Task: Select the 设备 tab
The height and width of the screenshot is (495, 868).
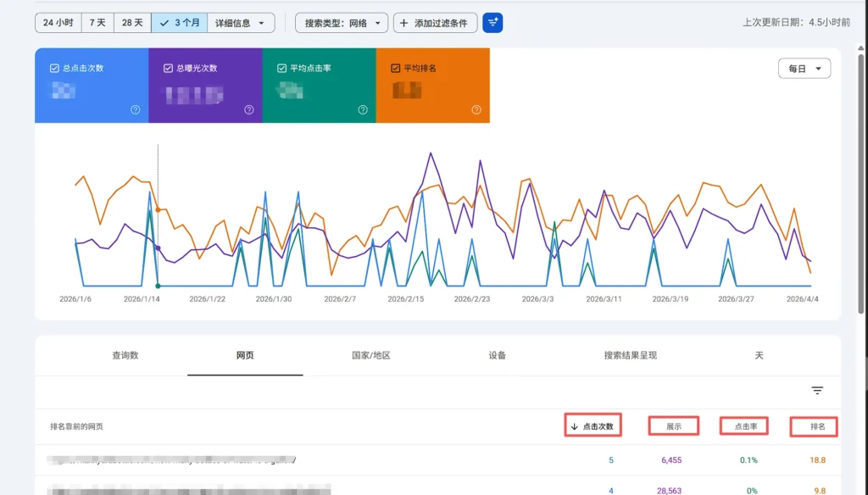Action: (x=495, y=355)
